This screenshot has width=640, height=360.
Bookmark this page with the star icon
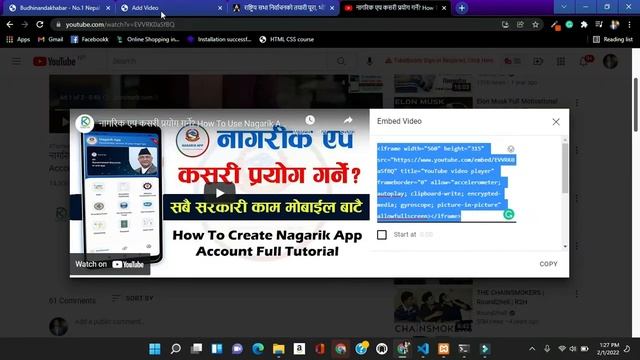coord(536,24)
